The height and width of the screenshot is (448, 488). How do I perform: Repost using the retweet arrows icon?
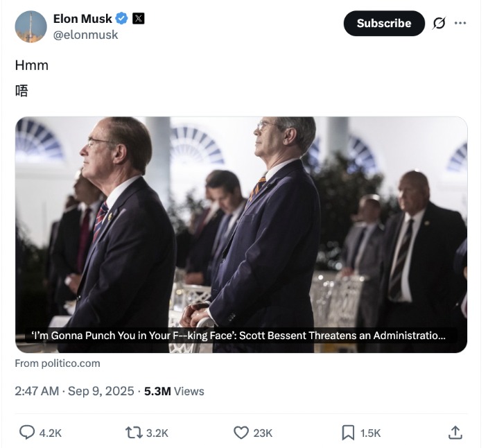pos(134,433)
